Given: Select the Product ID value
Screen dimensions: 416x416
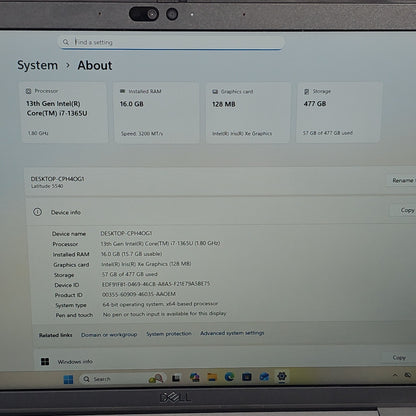Looking at the screenshot, I should tap(139, 294).
